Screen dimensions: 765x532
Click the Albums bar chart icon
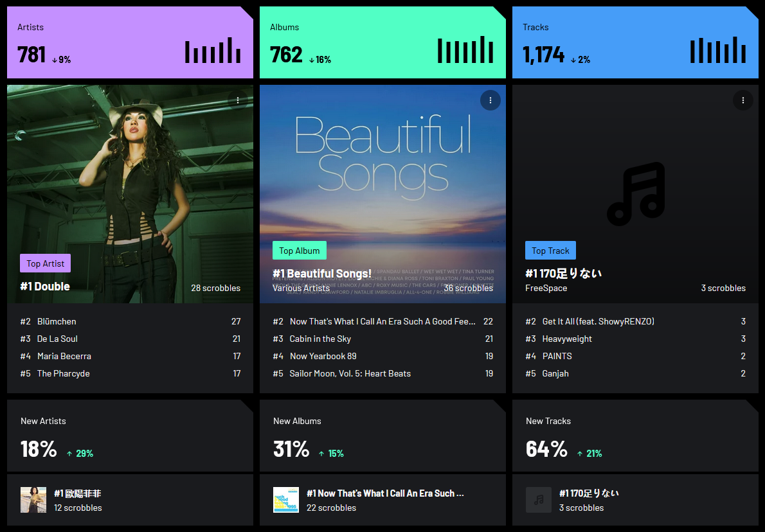465,51
